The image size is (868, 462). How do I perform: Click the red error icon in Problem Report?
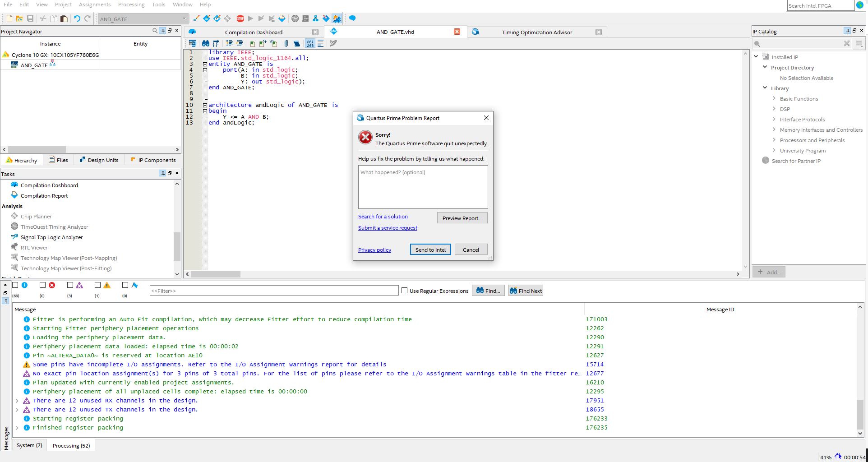pyautogui.click(x=365, y=137)
